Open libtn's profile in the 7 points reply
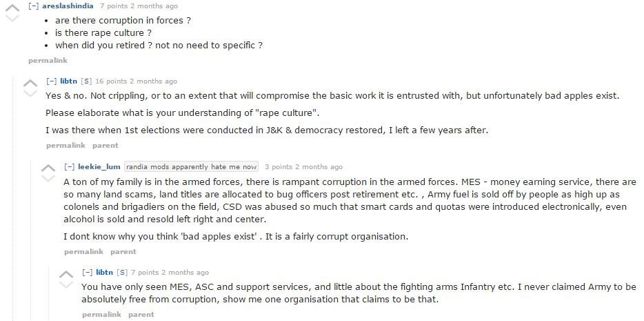Screen dimensions: 644x321 [x=104, y=273]
